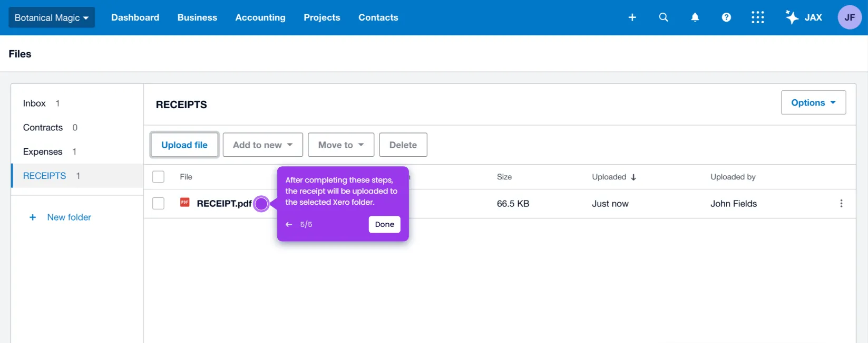Image resolution: width=868 pixels, height=343 pixels.
Task: Open the RECEIPT.pdf file name
Action: click(224, 204)
